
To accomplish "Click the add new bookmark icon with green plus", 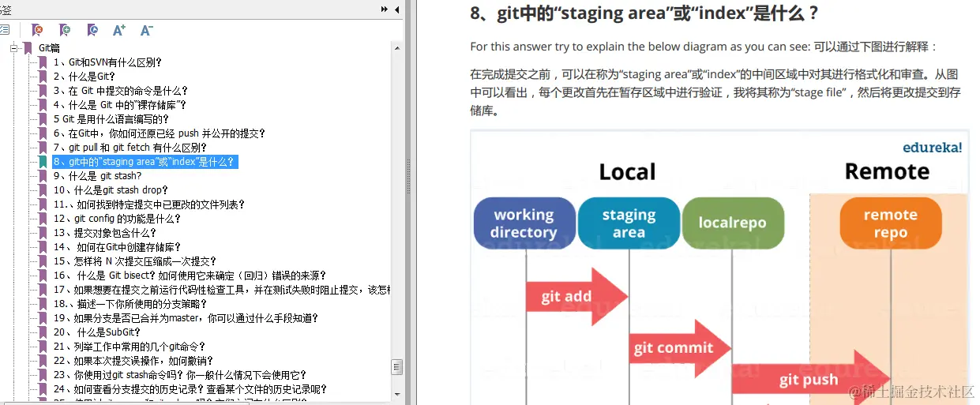I will [65, 30].
